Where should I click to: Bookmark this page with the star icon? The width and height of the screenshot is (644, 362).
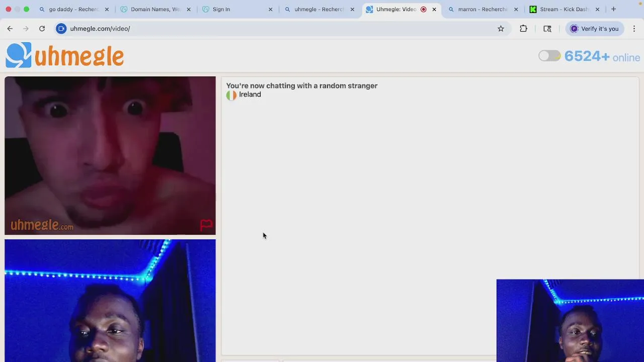pyautogui.click(x=501, y=29)
